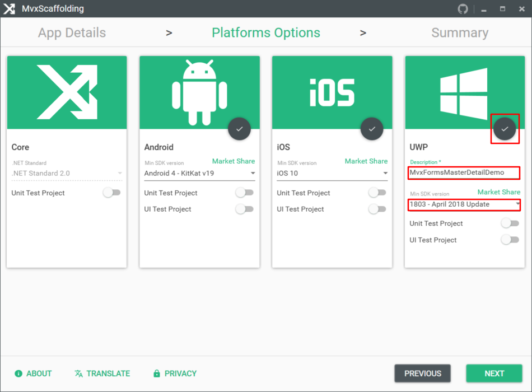Screen dimensions: 532x392
Task: Maximize the MvxScaffolding window
Action: (502, 9)
